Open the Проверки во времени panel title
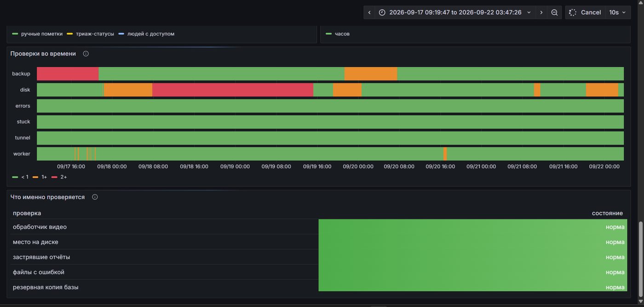The width and height of the screenshot is (644, 307). [43, 54]
